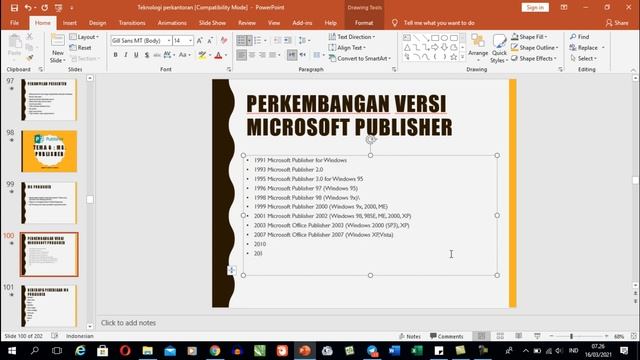The height and width of the screenshot is (360, 640).
Task: Increase list indent level
Action: click(288, 40)
